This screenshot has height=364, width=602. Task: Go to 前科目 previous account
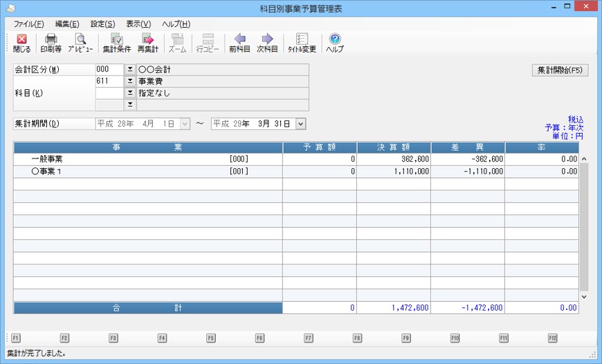pyautogui.click(x=239, y=43)
